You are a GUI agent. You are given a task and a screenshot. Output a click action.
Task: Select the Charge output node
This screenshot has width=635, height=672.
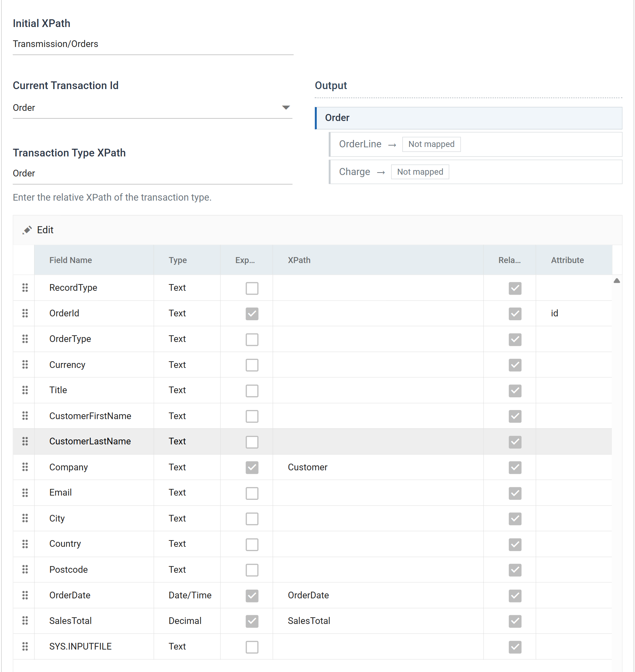pos(475,172)
